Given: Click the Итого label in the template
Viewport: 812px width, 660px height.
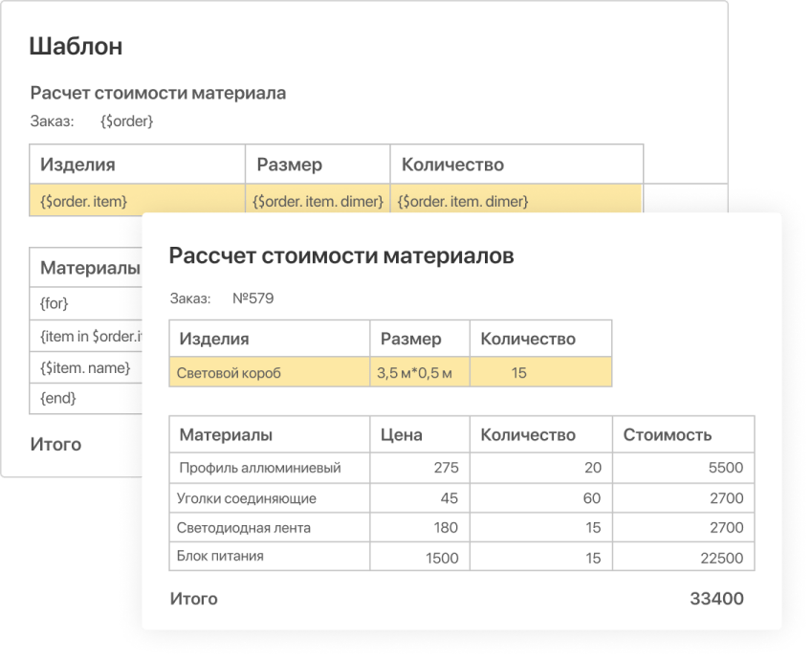Looking at the screenshot, I should 55,445.
